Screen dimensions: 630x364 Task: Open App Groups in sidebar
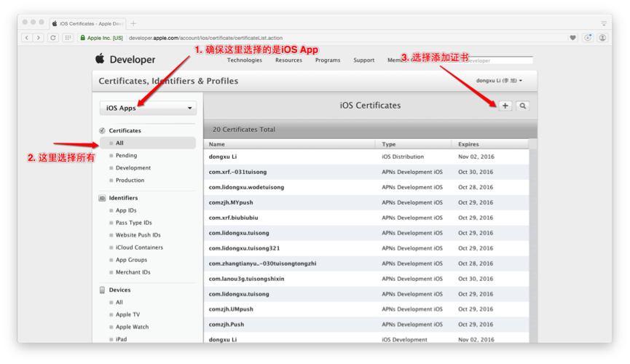coord(131,260)
